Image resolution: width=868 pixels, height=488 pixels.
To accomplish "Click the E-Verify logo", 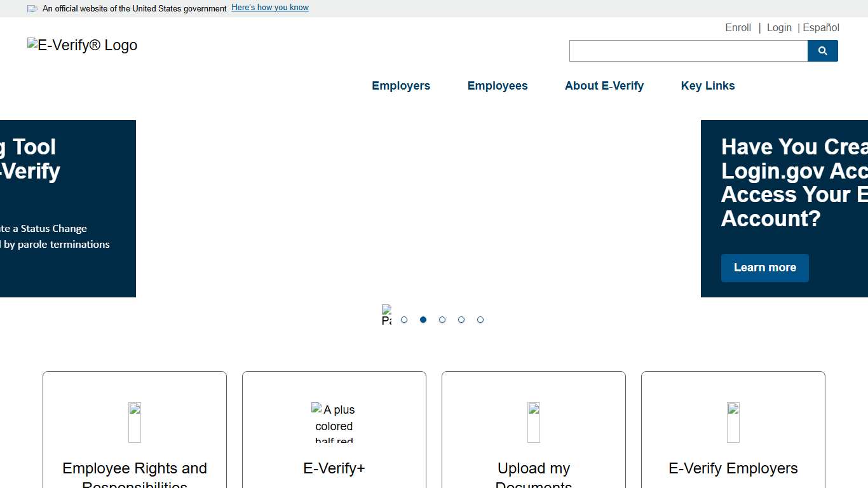I will 81,45.
